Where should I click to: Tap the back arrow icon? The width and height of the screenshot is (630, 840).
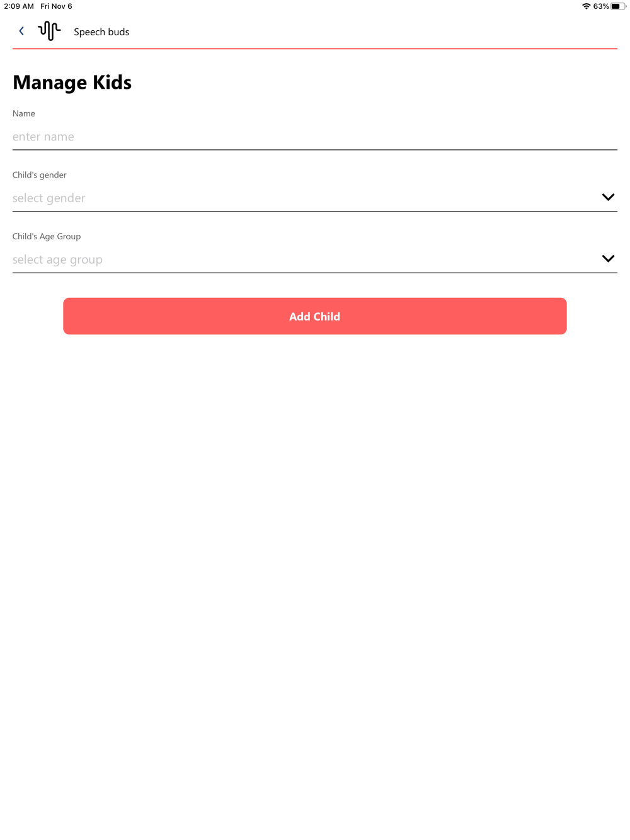[21, 31]
